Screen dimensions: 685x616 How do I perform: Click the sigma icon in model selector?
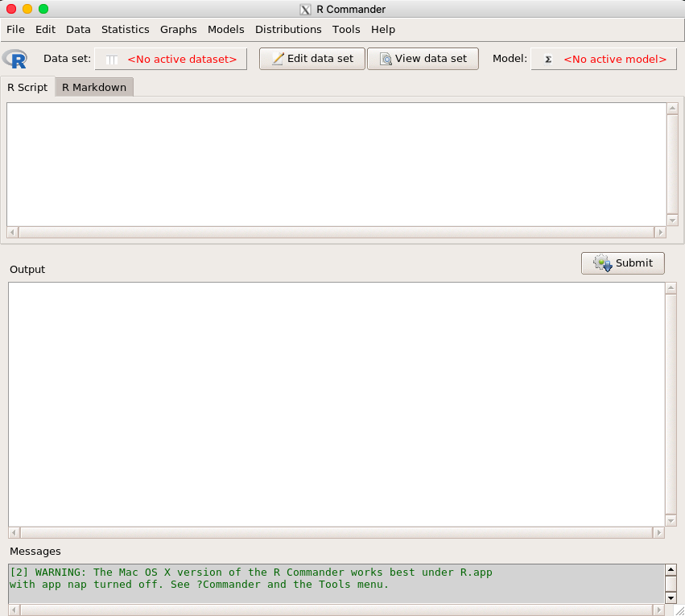pyautogui.click(x=548, y=59)
